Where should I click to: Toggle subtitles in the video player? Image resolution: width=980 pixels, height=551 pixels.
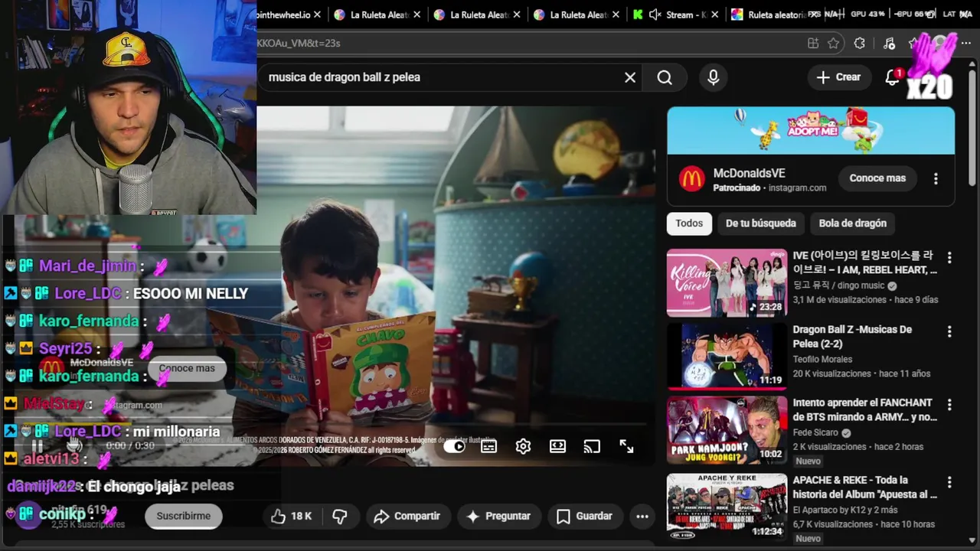488,446
